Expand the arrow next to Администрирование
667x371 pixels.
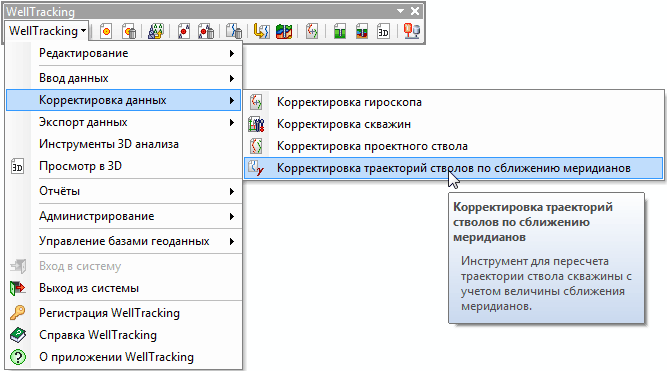click(232, 217)
